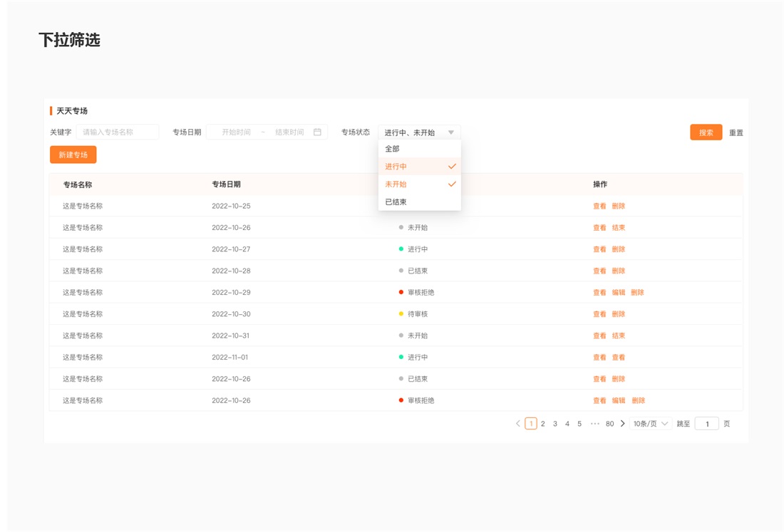The height and width of the screenshot is (532, 784).
Task: Click the previous page arrow in pagination
Action: tap(518, 424)
